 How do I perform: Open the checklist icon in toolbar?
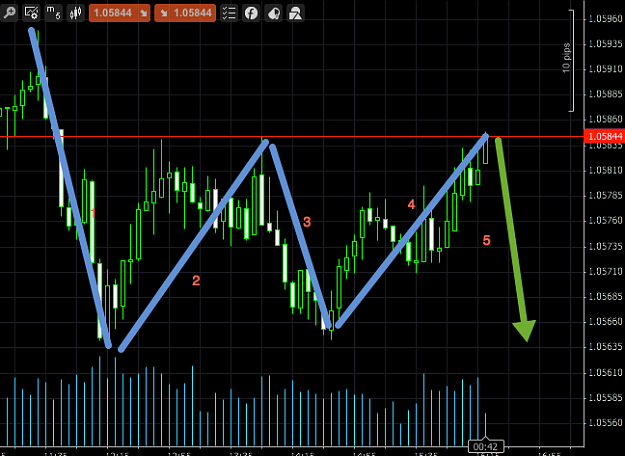[229, 13]
